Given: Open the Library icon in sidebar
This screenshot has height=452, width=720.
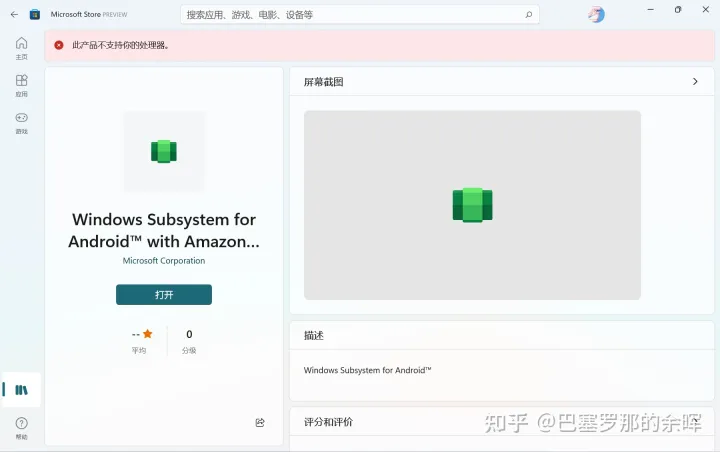Looking at the screenshot, I should point(21,390).
